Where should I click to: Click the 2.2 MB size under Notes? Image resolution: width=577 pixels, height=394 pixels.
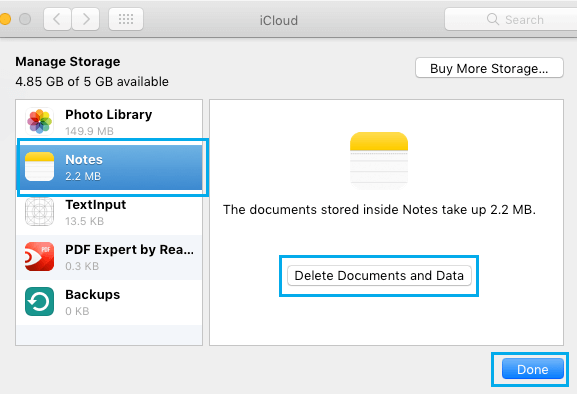tap(83, 176)
